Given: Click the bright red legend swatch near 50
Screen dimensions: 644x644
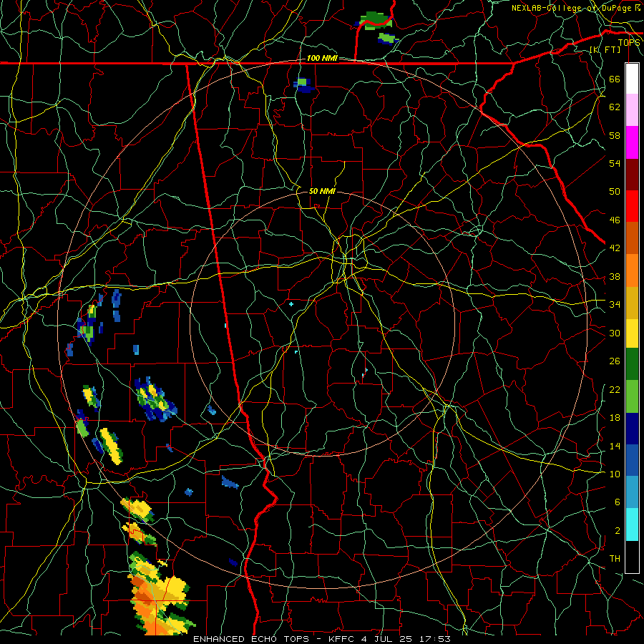Looking at the screenshot, I should pyautogui.click(x=632, y=206).
